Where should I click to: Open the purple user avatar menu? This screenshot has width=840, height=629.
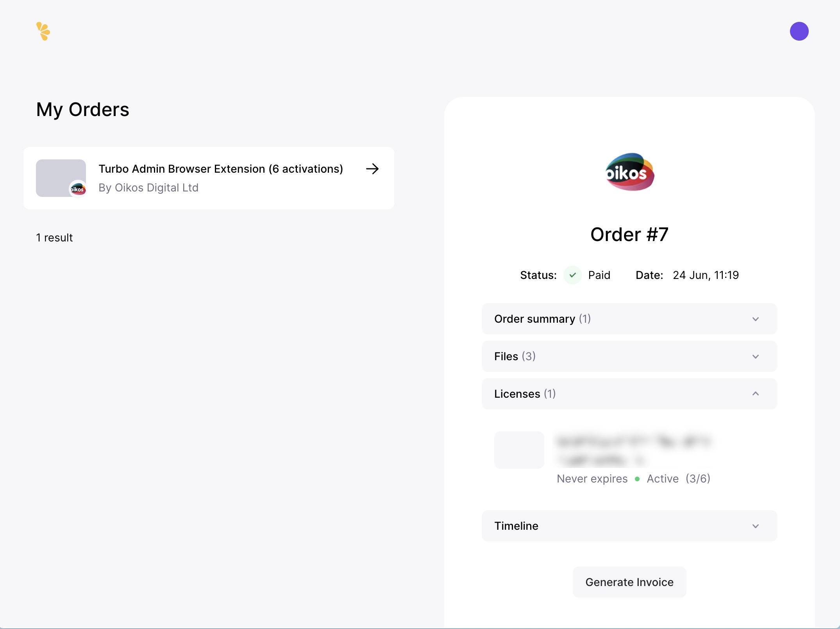(799, 31)
